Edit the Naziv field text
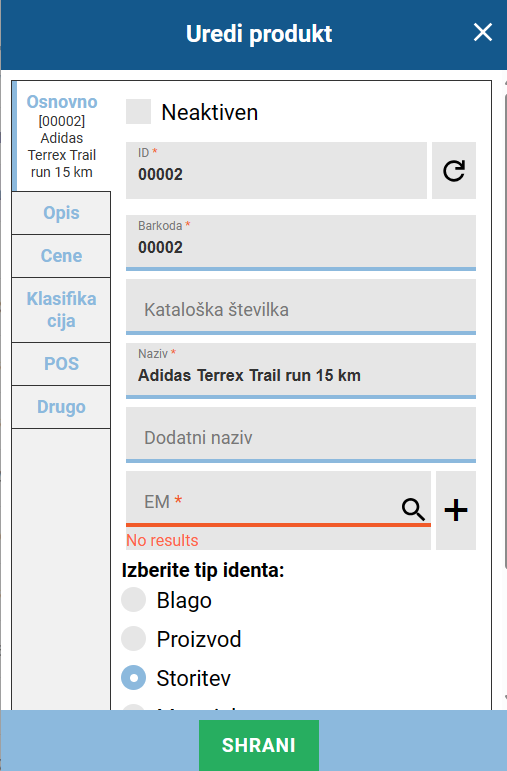 pyautogui.click(x=301, y=371)
